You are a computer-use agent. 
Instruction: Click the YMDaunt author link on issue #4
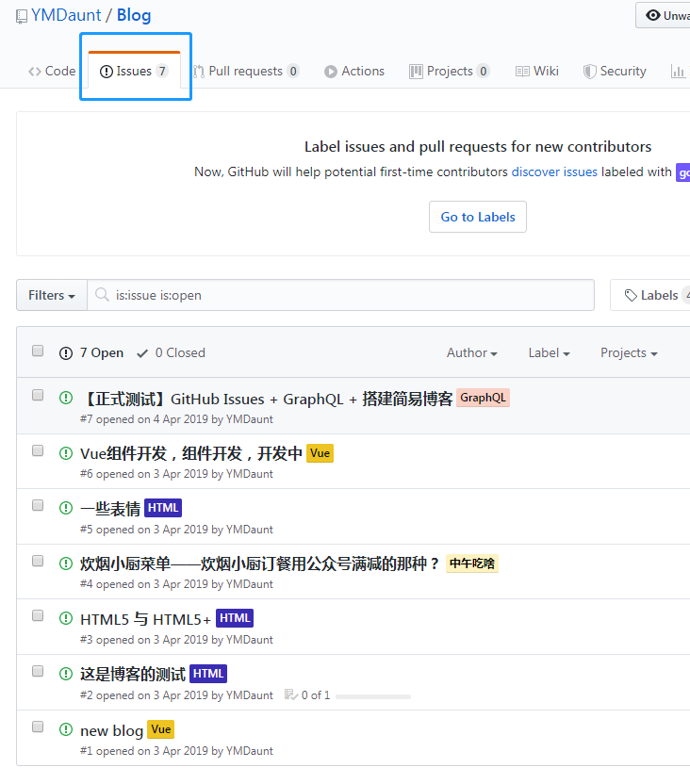(x=250, y=584)
